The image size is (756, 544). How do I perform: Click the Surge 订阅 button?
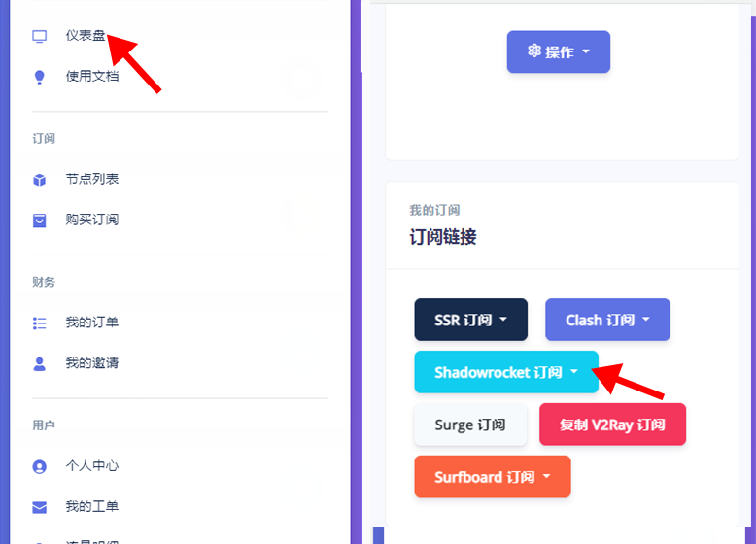pyautogui.click(x=470, y=425)
